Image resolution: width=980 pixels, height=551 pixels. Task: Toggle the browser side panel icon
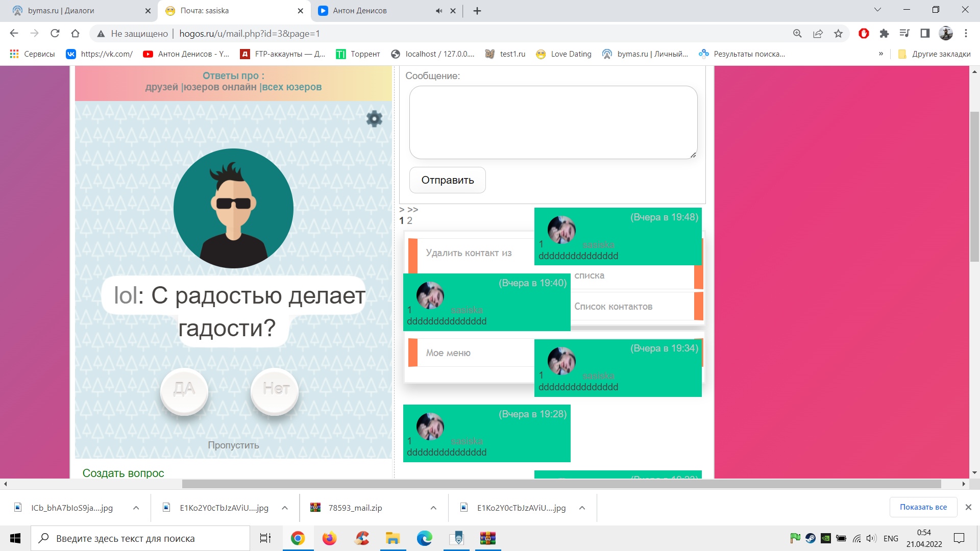coord(925,34)
